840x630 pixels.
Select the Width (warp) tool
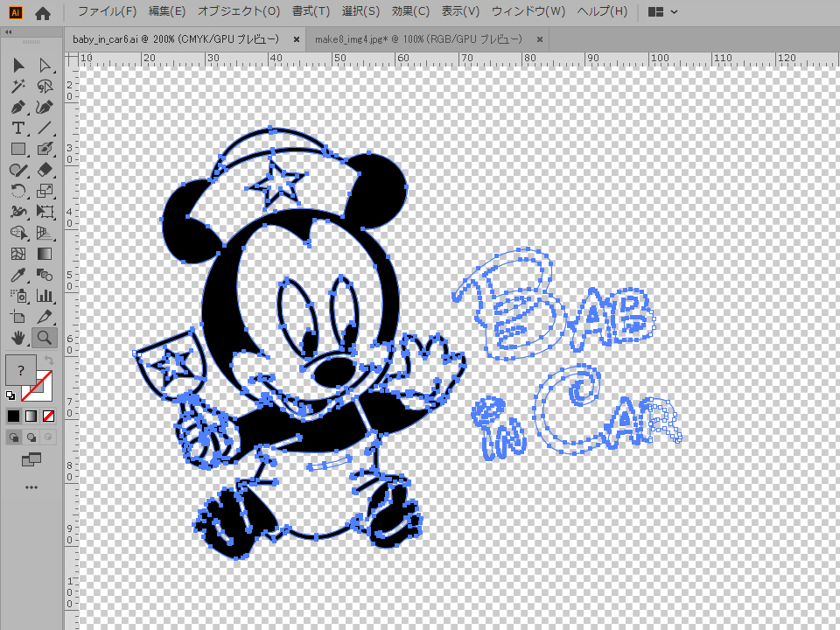(18, 212)
